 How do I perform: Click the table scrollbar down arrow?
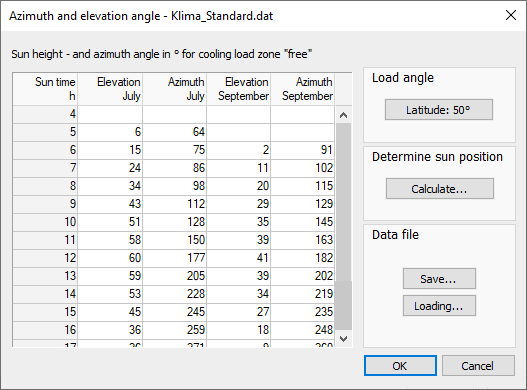click(343, 339)
